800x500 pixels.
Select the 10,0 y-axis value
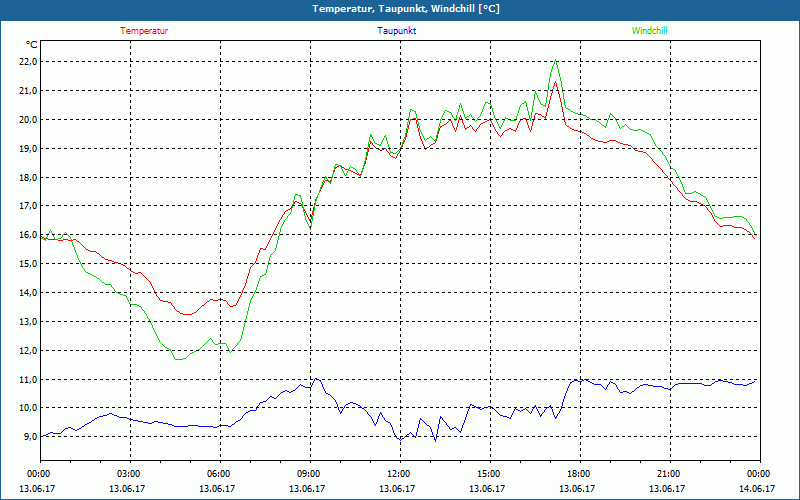(x=28, y=408)
